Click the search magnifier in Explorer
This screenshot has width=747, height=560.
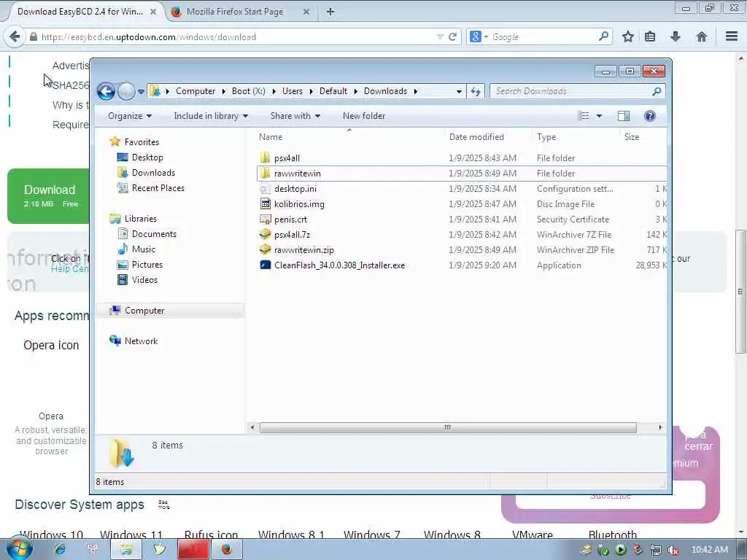coord(657,91)
